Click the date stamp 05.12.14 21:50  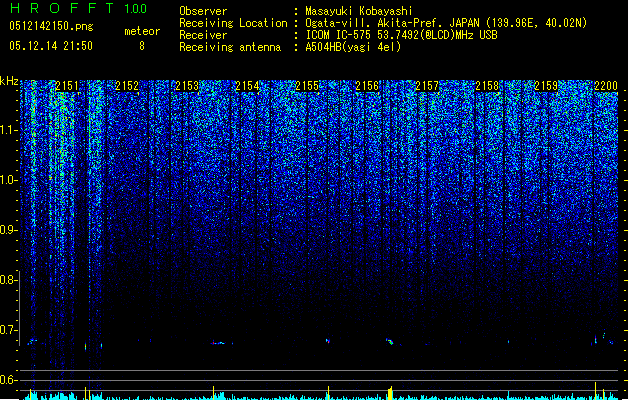coord(51,46)
